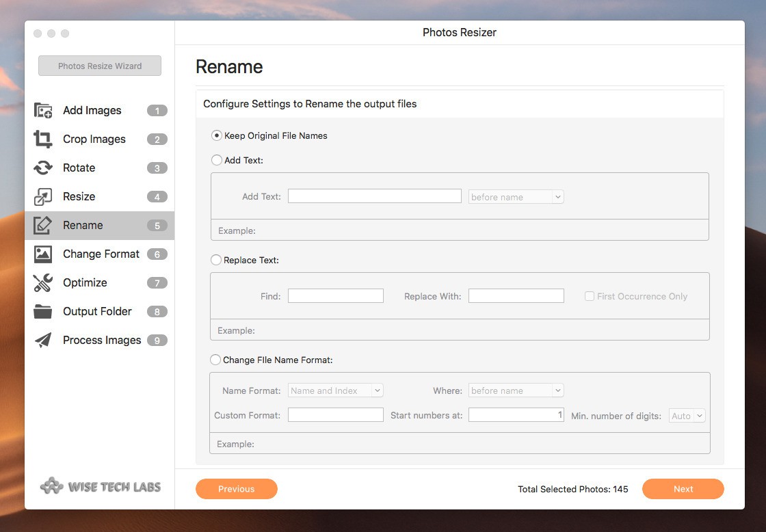
Task: Expand the Min. number of digits dropdown
Action: click(687, 416)
